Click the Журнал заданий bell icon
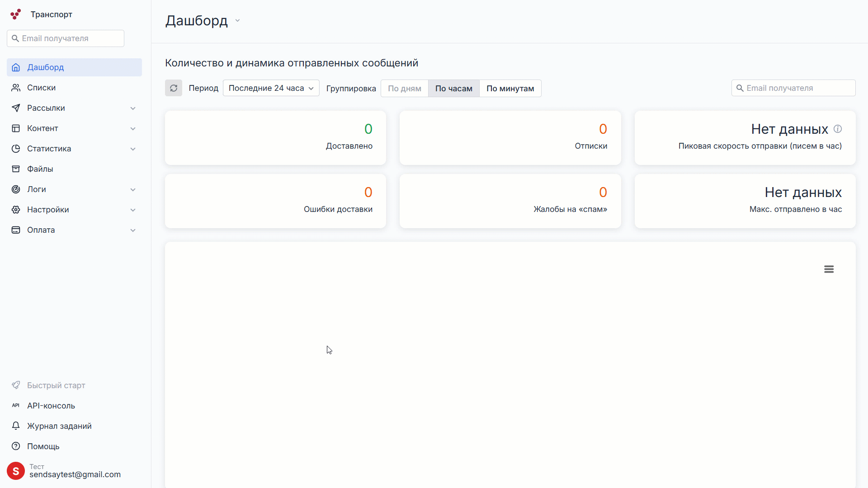 click(16, 426)
